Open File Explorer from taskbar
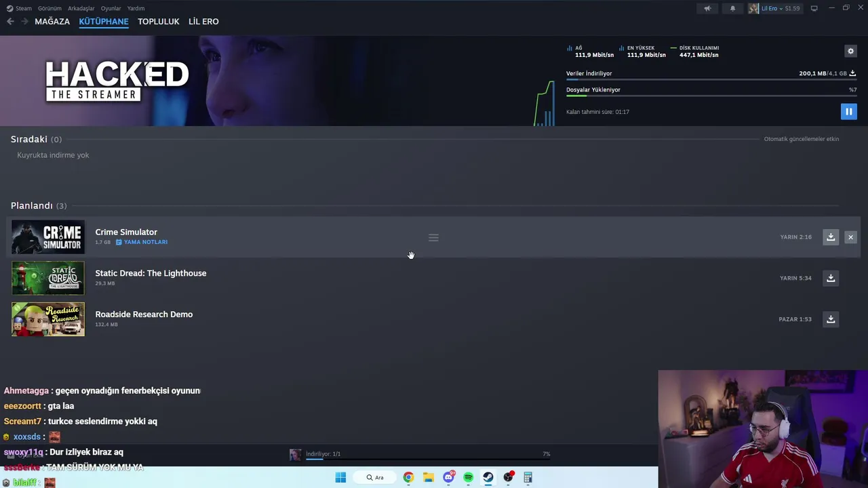868x488 pixels. [x=429, y=477]
